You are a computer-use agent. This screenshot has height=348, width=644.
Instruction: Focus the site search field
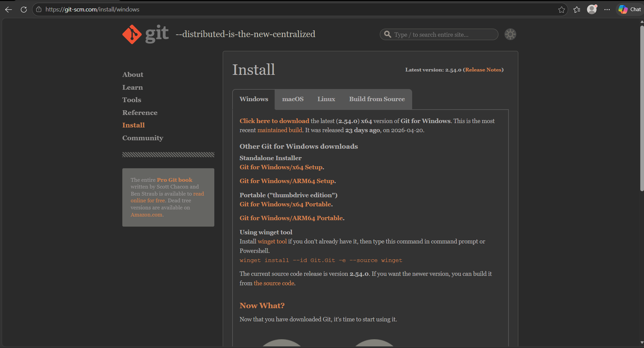(439, 35)
